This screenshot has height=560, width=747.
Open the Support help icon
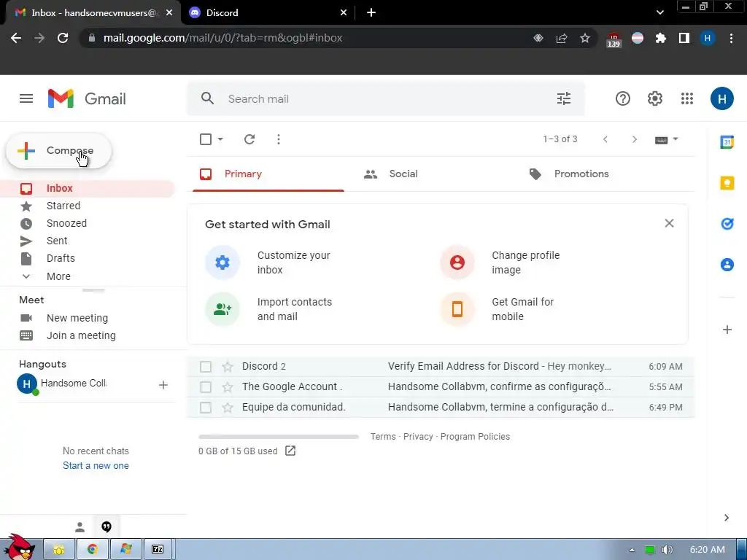pos(623,98)
